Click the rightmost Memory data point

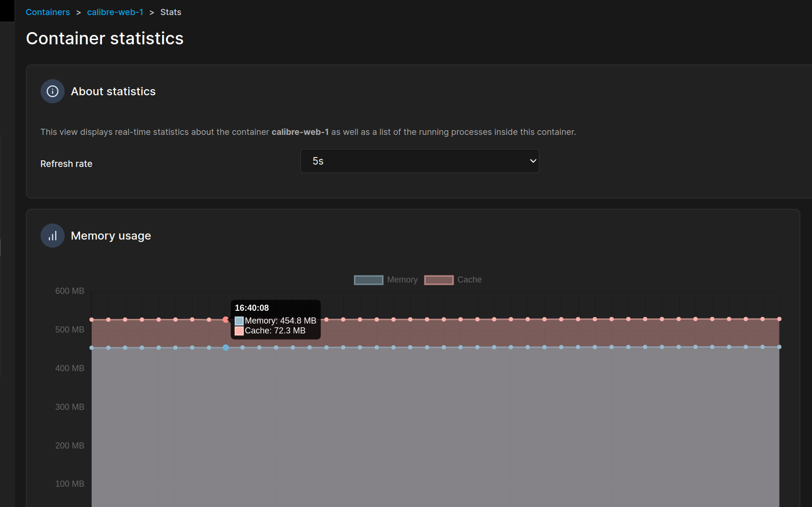click(779, 347)
